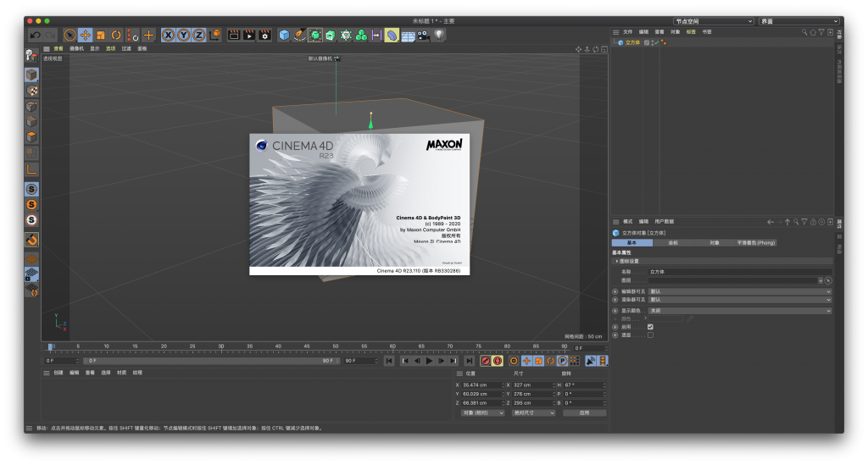
Task: Open the PSR reset tool
Action: pyautogui.click(x=133, y=35)
